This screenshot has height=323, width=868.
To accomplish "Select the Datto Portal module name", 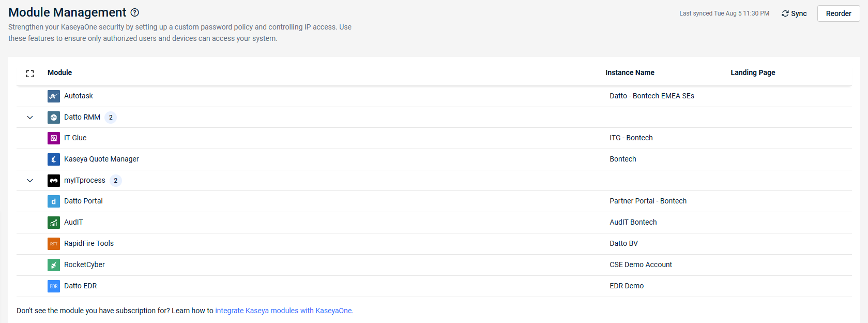I will pos(83,201).
